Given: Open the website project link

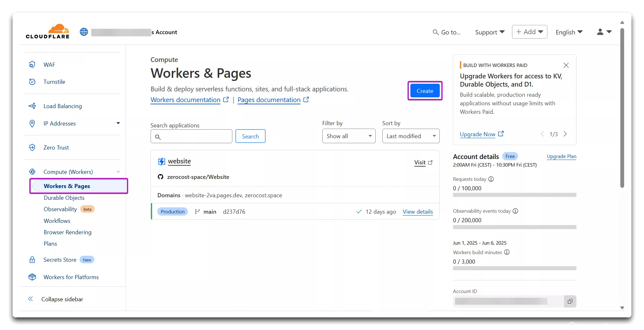Looking at the screenshot, I should [179, 161].
